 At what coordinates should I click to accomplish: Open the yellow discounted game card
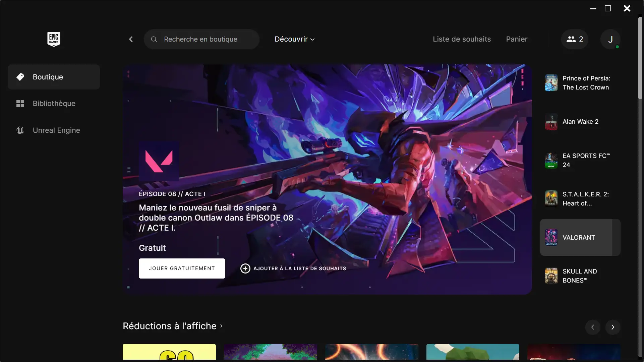pyautogui.click(x=169, y=352)
